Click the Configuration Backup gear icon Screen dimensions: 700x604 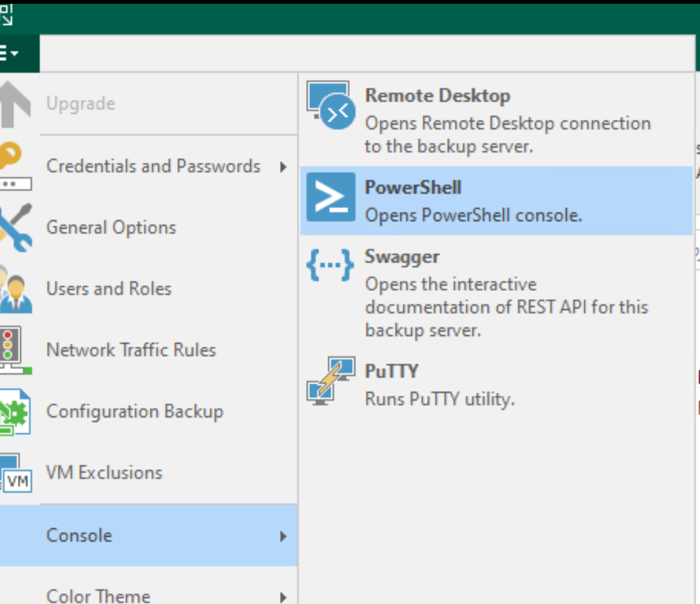pyautogui.click(x=15, y=411)
